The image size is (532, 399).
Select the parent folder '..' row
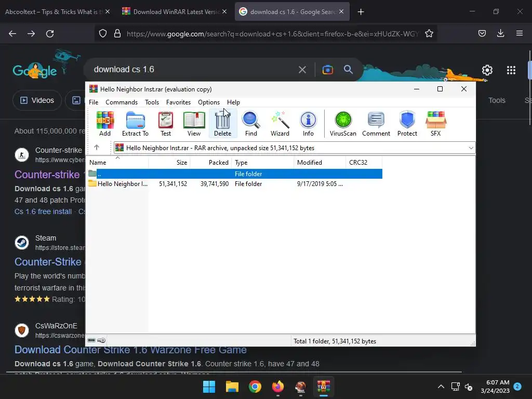pyautogui.click(x=234, y=174)
